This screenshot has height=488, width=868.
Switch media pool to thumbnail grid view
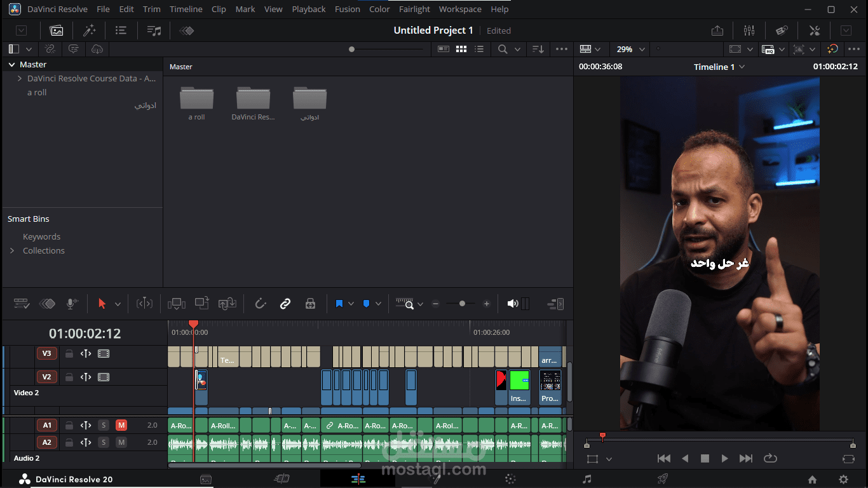point(461,49)
